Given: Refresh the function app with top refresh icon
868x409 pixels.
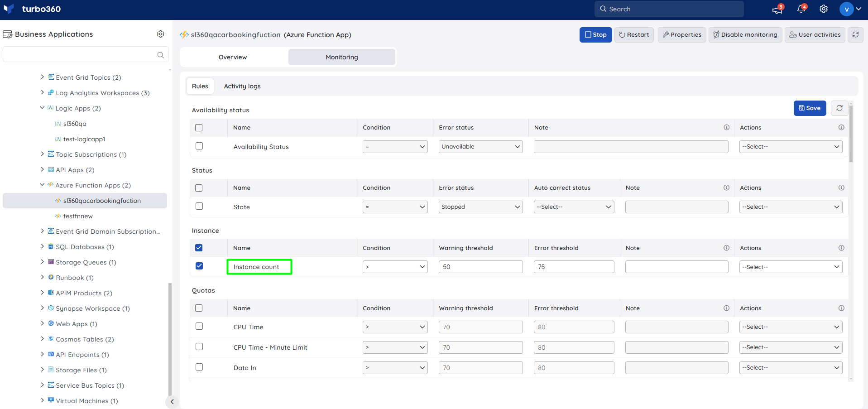Looking at the screenshot, I should click(855, 35).
